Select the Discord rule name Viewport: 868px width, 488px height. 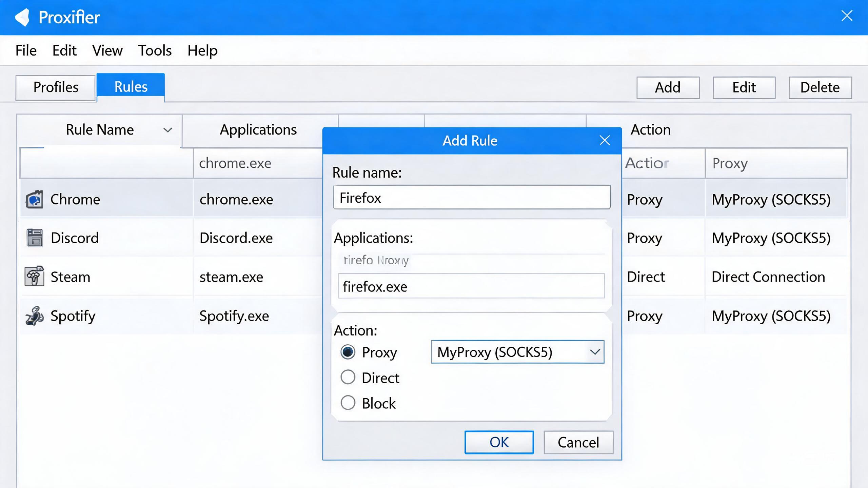75,238
